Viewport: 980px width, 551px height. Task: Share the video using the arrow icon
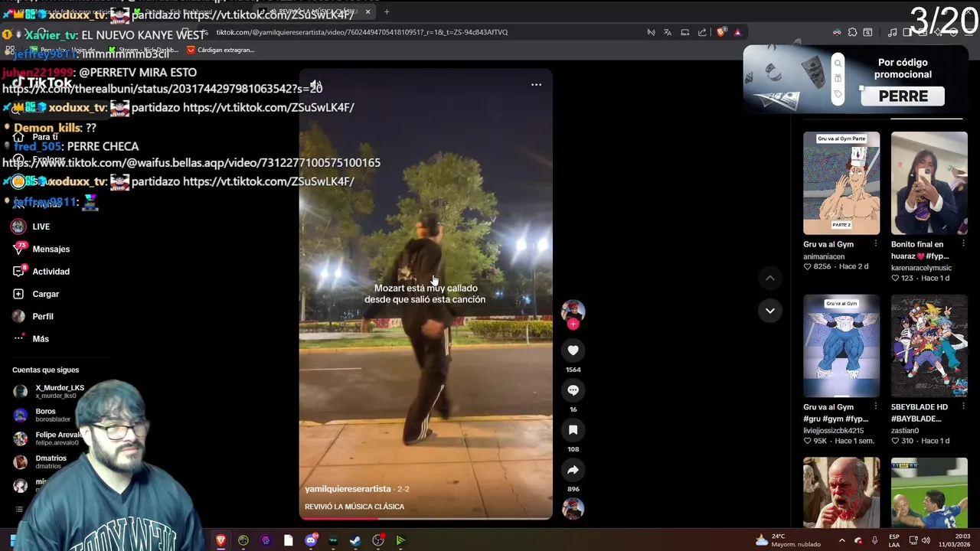click(x=573, y=470)
